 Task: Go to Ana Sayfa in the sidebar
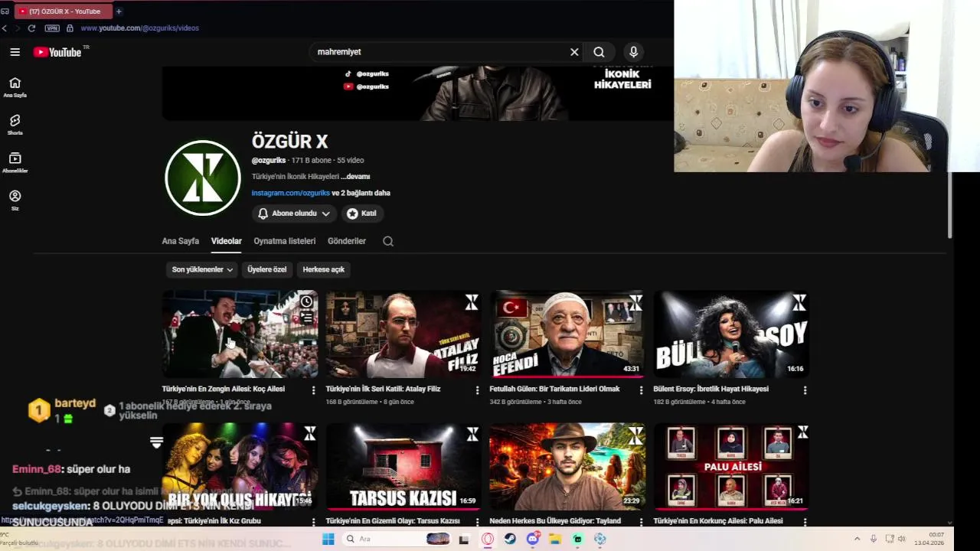(x=15, y=87)
